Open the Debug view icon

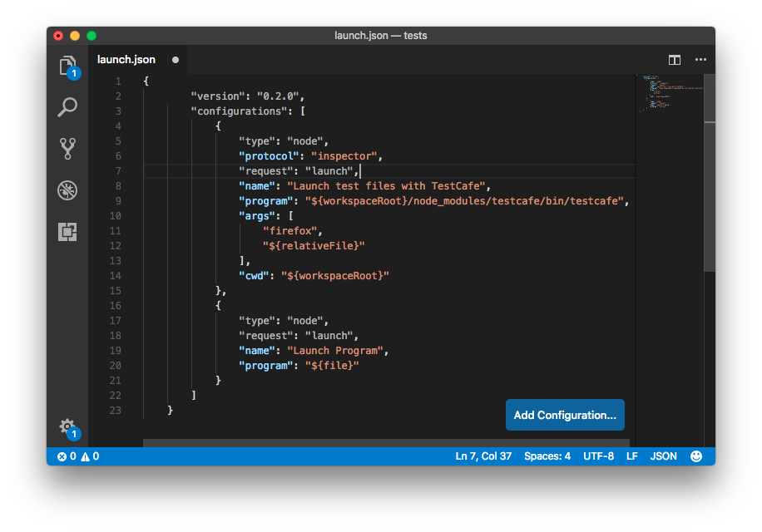67,190
